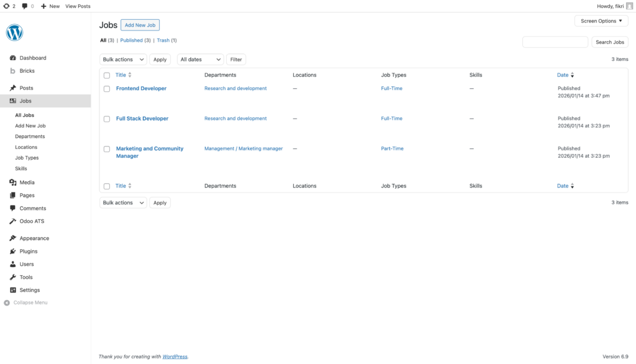Open the Marketing and Community Manager job
This screenshot has width=636, height=364.
(x=150, y=149)
